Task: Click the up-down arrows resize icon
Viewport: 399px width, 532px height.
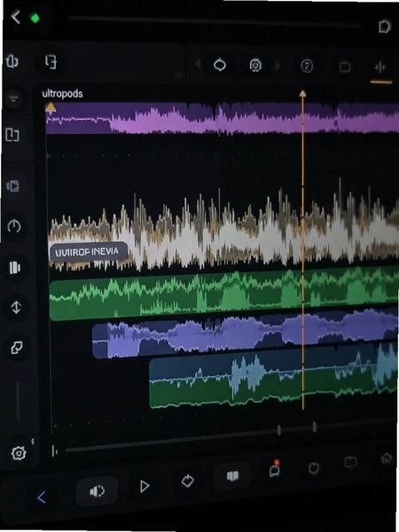Action: click(x=16, y=308)
